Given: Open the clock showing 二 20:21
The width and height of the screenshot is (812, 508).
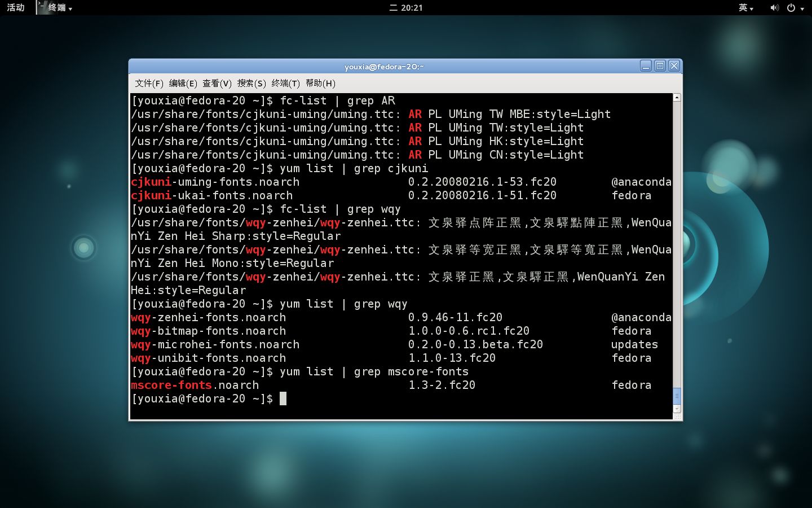Looking at the screenshot, I should tap(406, 8).
